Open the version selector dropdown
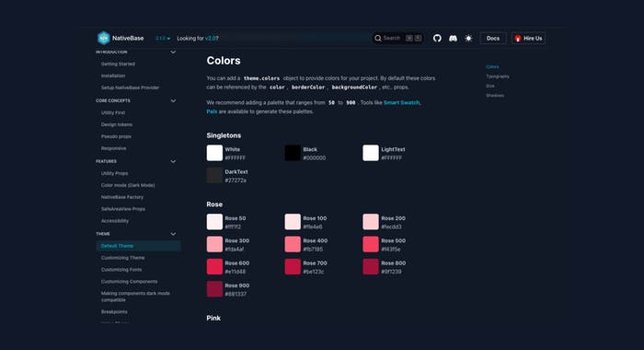Viewport: 644px width, 350px height. coord(163,39)
